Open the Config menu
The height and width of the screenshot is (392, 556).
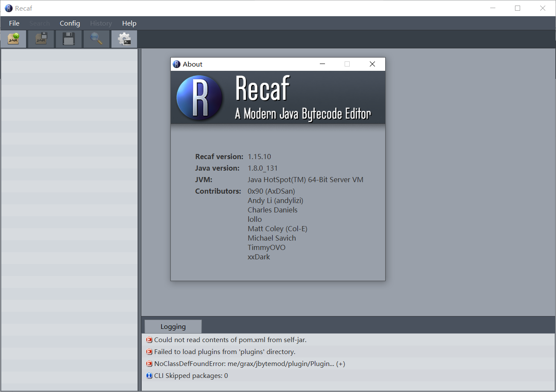point(70,23)
